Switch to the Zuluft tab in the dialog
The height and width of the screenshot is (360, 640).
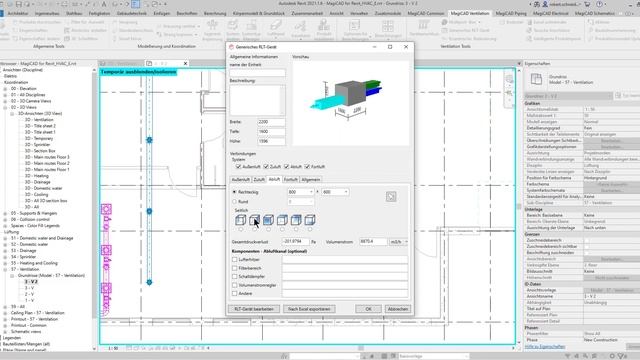pos(259,180)
